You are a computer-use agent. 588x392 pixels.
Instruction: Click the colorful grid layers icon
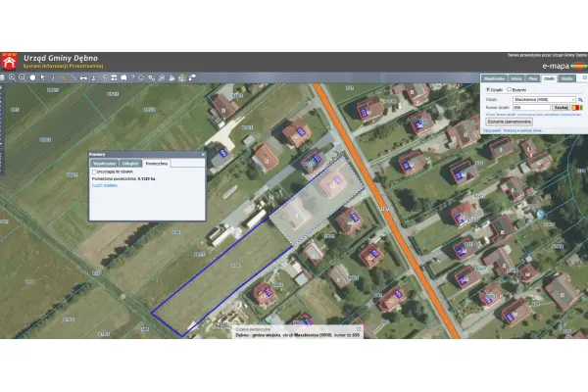point(182,77)
